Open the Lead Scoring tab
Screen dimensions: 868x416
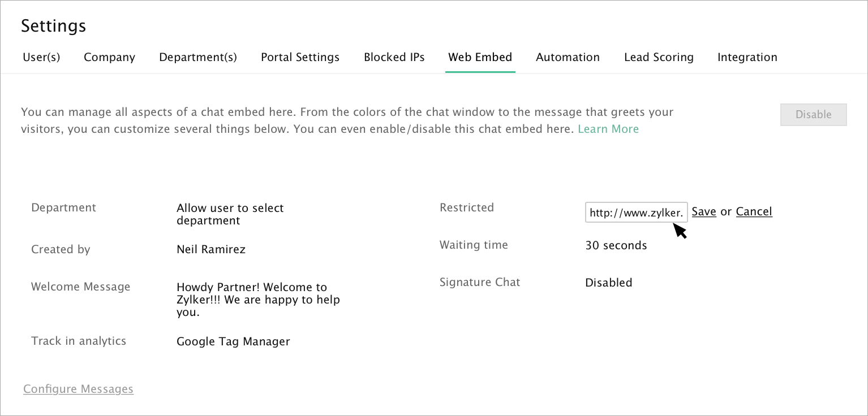click(659, 57)
